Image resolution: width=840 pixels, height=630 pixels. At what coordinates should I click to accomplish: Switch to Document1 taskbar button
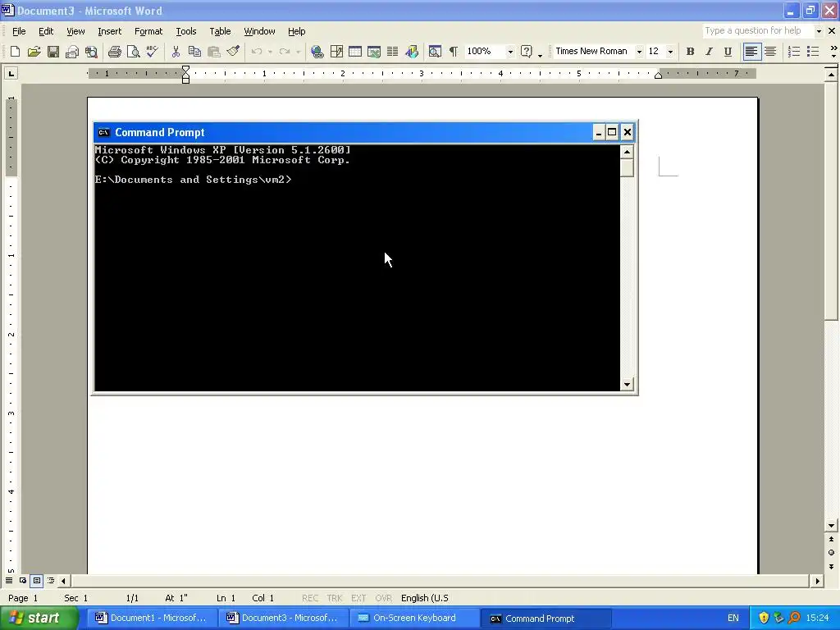[152, 619]
